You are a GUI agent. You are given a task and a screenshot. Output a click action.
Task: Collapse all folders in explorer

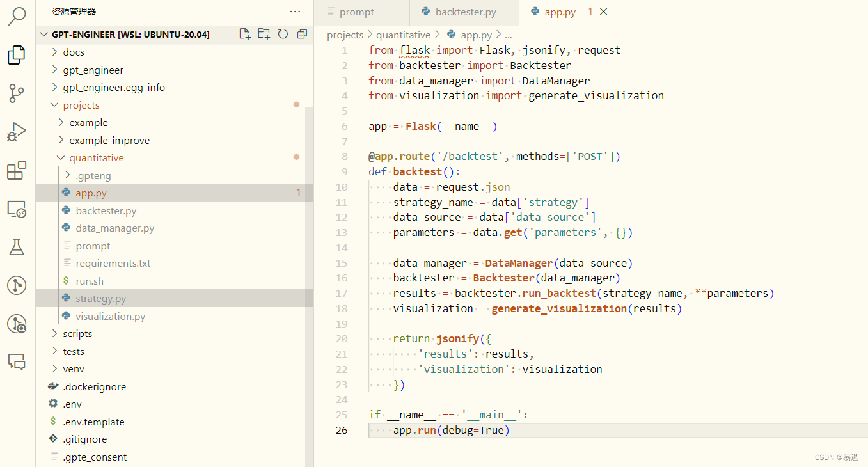(303, 35)
